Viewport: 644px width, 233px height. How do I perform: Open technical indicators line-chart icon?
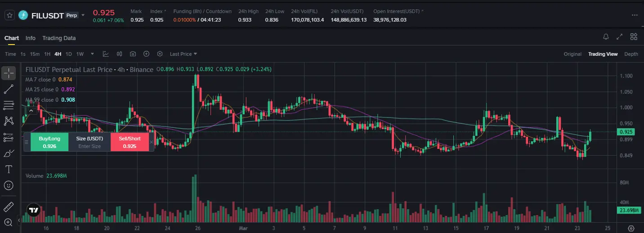tap(106, 54)
